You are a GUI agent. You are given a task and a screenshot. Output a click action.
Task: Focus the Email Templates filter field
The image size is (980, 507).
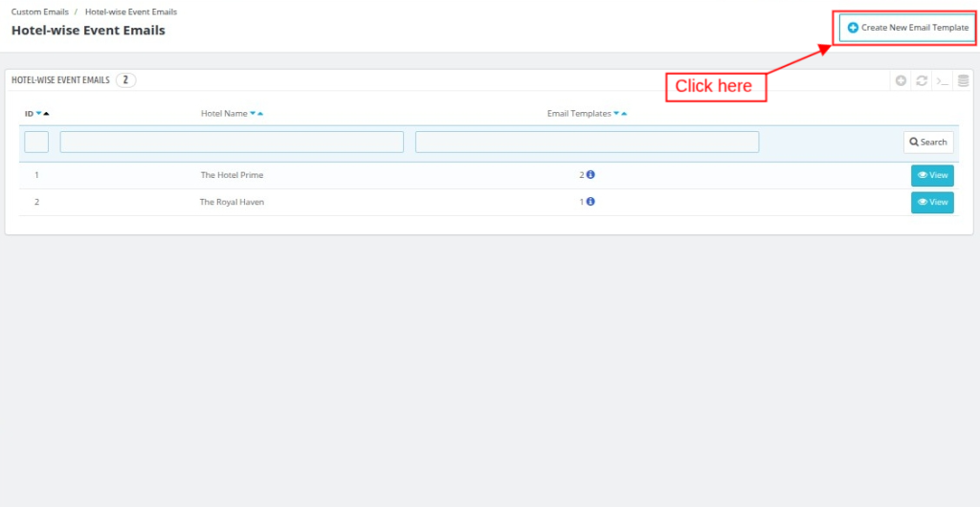click(x=587, y=142)
